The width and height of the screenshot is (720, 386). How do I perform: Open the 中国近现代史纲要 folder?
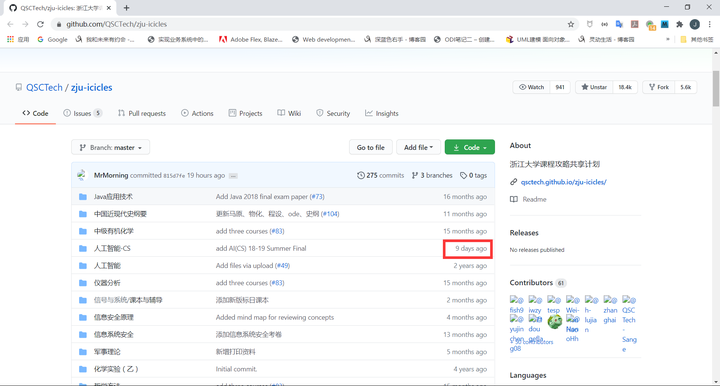click(x=120, y=214)
